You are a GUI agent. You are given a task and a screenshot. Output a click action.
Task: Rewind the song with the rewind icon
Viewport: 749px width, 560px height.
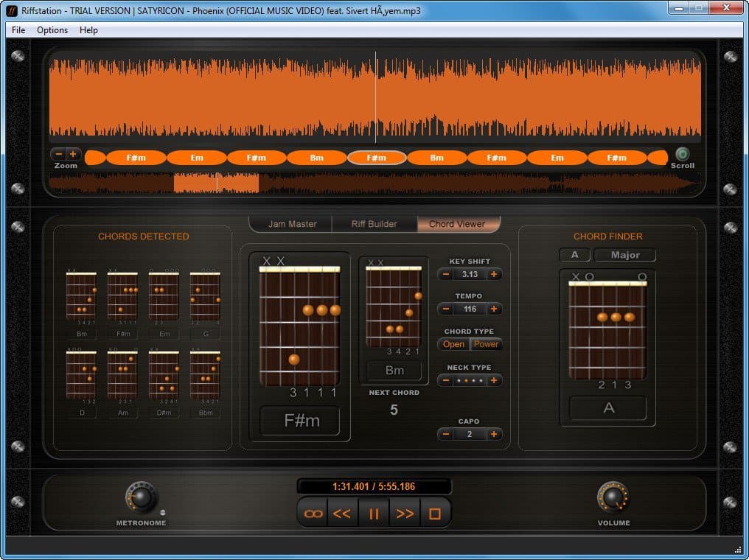tap(342, 512)
